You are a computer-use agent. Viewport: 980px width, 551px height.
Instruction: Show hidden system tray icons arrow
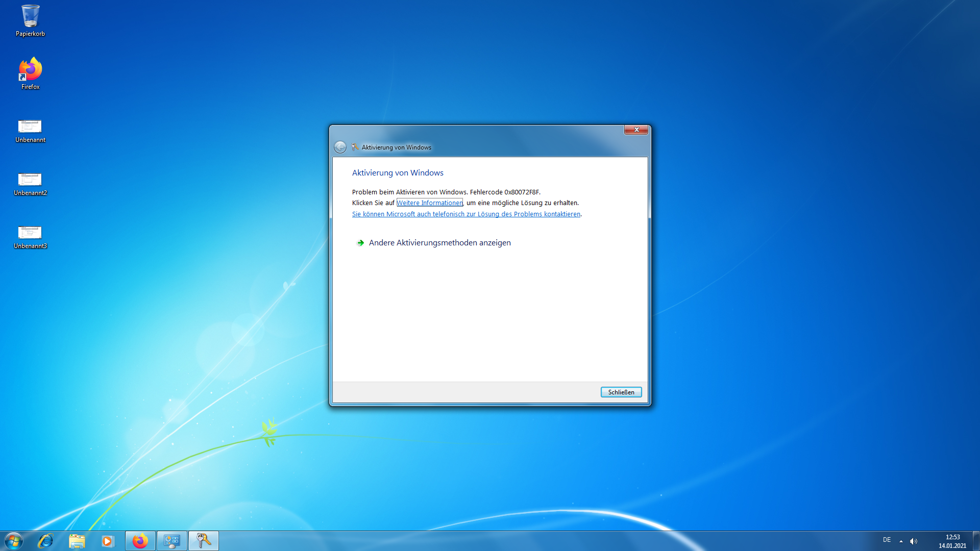point(901,541)
